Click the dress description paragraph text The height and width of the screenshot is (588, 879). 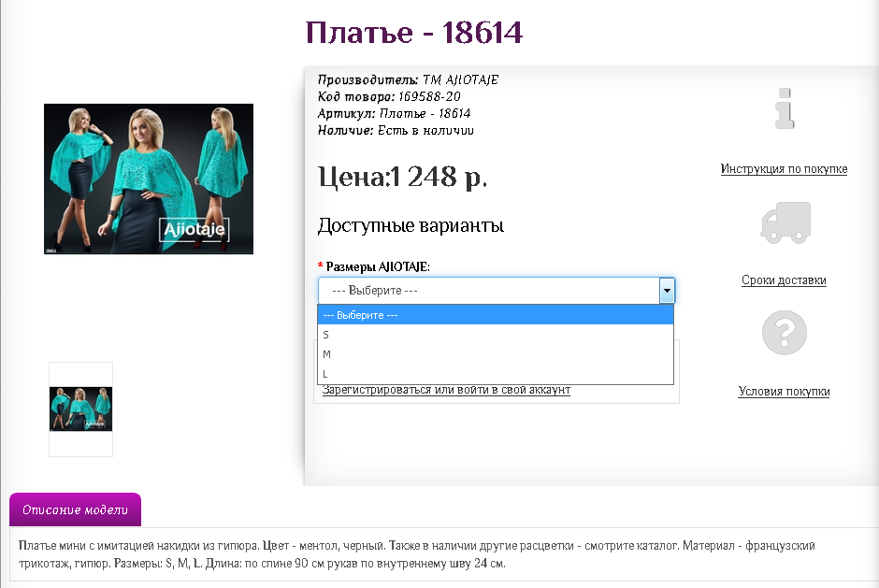[x=416, y=554]
